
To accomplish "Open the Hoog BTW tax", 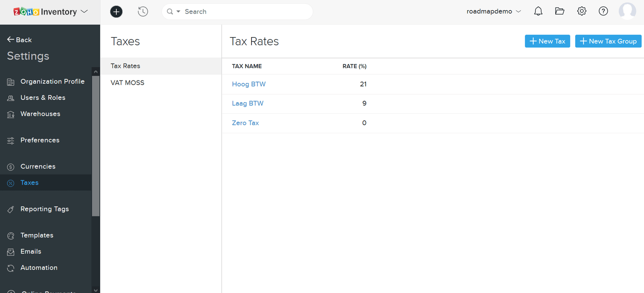I will pyautogui.click(x=249, y=84).
